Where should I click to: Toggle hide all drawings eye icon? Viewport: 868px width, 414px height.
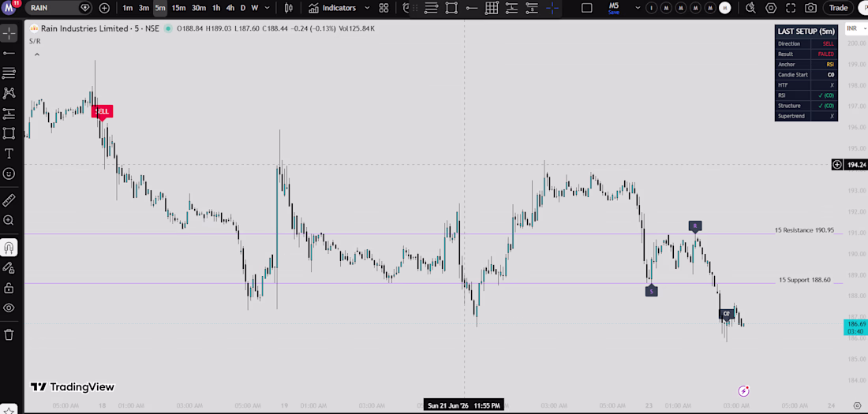9,308
